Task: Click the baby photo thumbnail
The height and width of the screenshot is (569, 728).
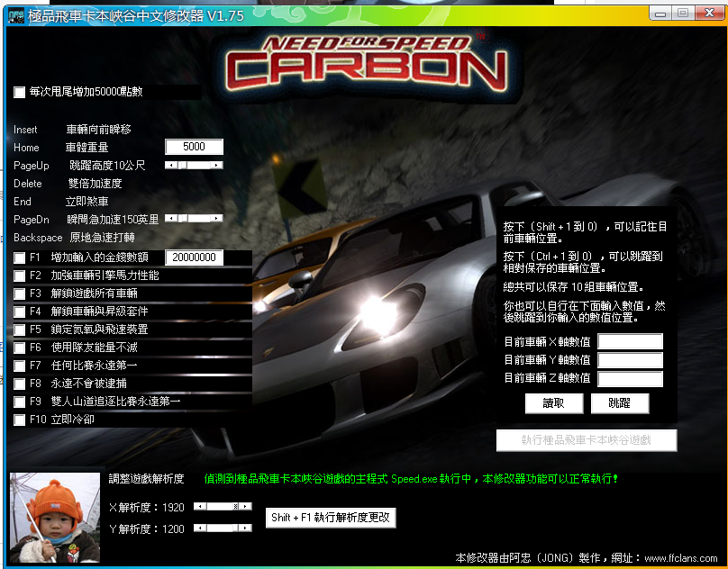Action: point(55,518)
